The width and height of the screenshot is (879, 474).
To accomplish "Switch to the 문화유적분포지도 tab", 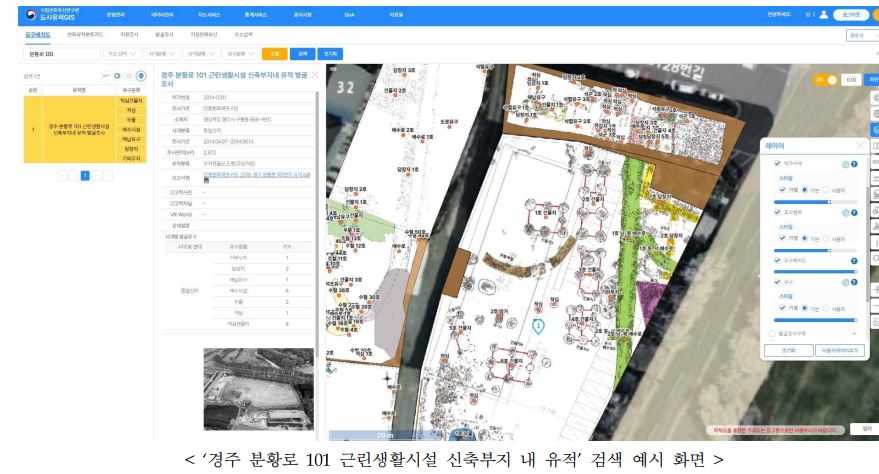I will click(x=85, y=34).
